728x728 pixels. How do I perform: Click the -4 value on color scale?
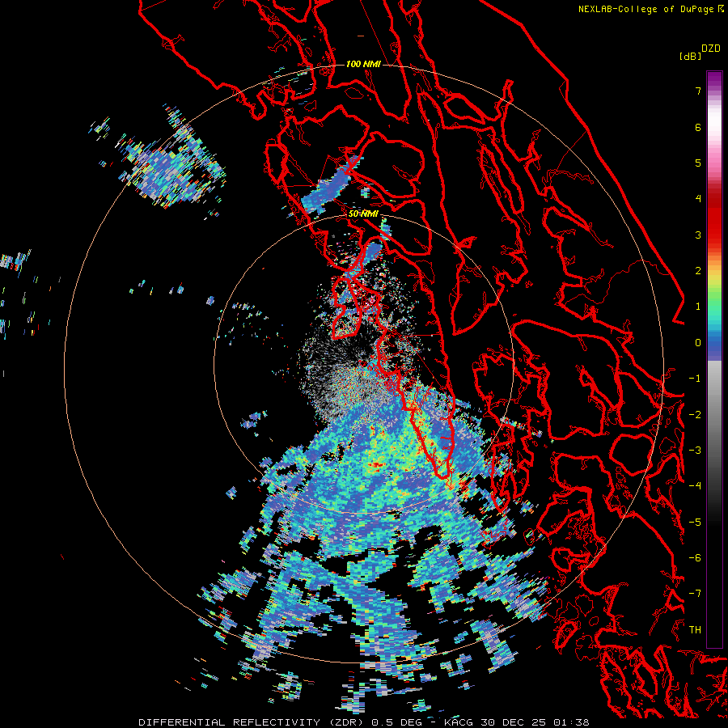pyautogui.click(x=695, y=486)
